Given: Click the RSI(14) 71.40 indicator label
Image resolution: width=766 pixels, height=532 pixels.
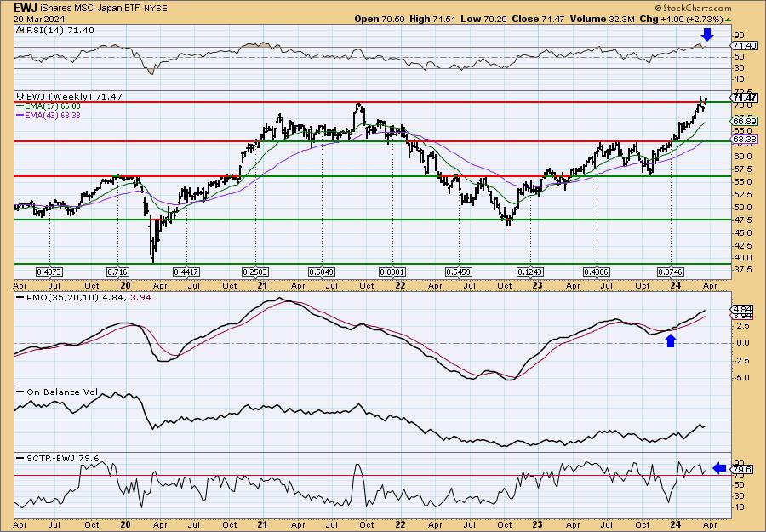Looking at the screenshot, I should click(59, 31).
